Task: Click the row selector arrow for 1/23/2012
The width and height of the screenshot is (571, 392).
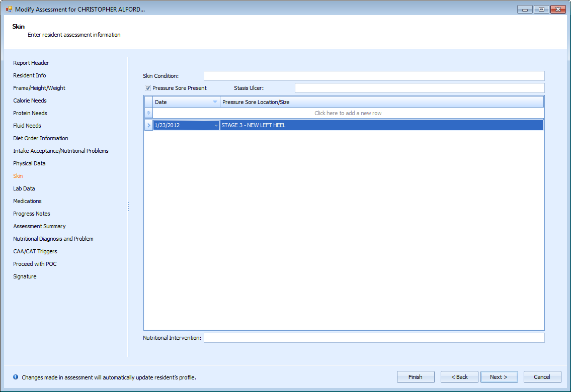Action: 148,125
